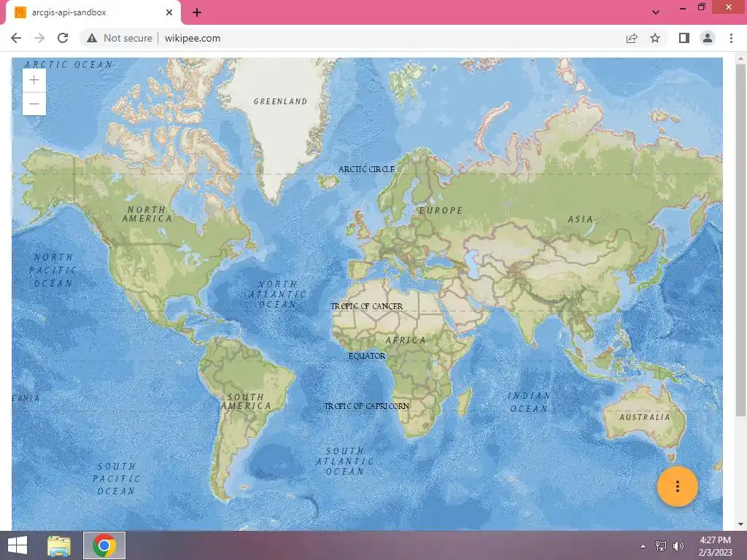Open a new browser tab

pyautogui.click(x=197, y=12)
